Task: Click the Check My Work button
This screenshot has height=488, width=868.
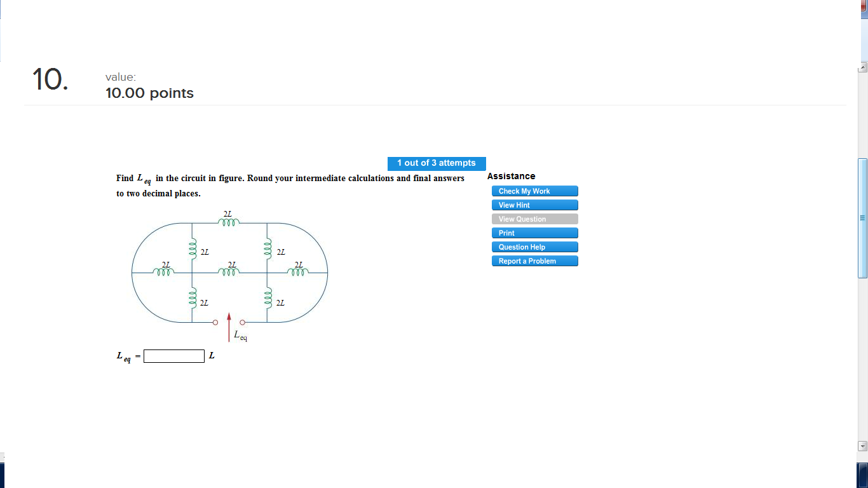Action: click(x=534, y=191)
